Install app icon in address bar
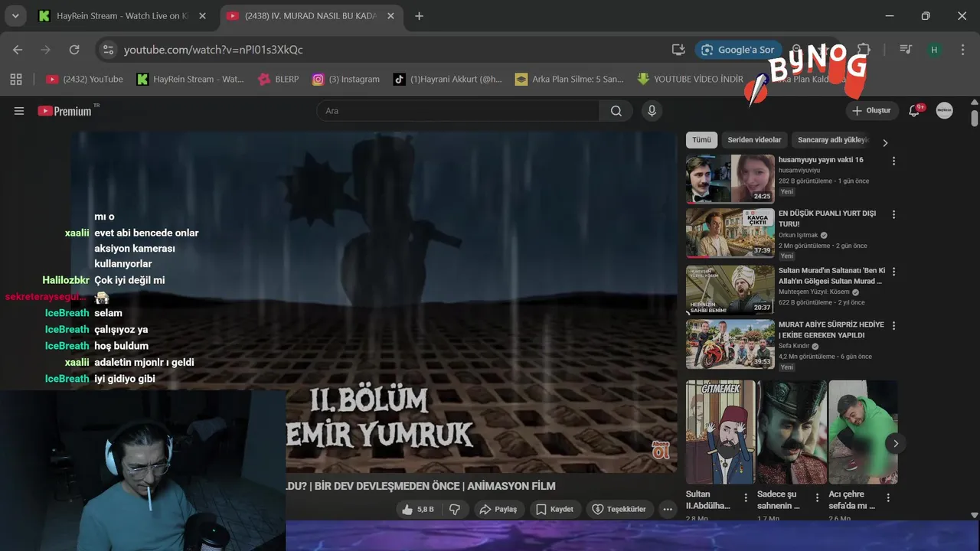The width and height of the screenshot is (980, 551). pos(678,50)
